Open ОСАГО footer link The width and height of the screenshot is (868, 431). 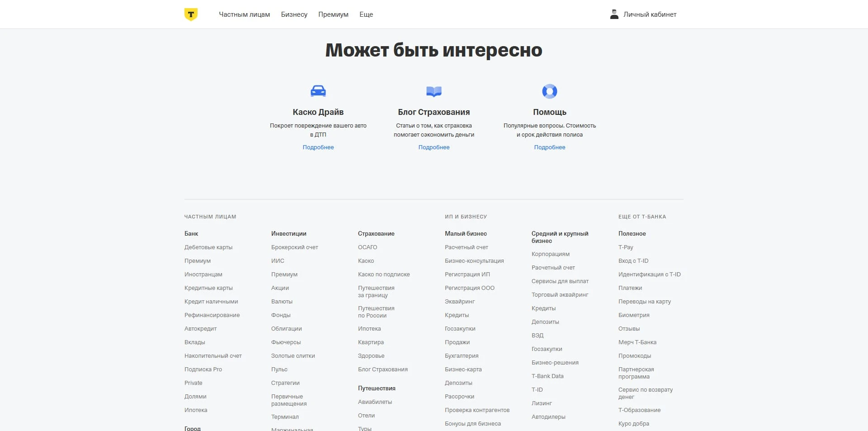click(368, 247)
